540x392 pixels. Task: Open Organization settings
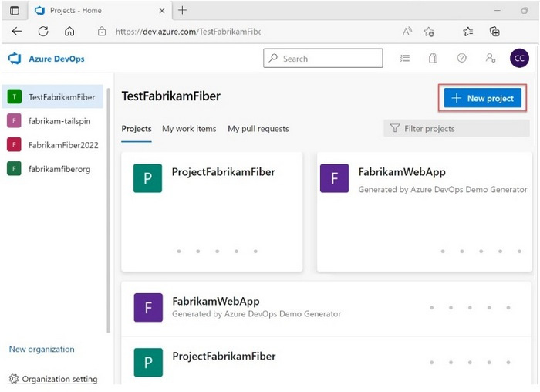click(53, 379)
